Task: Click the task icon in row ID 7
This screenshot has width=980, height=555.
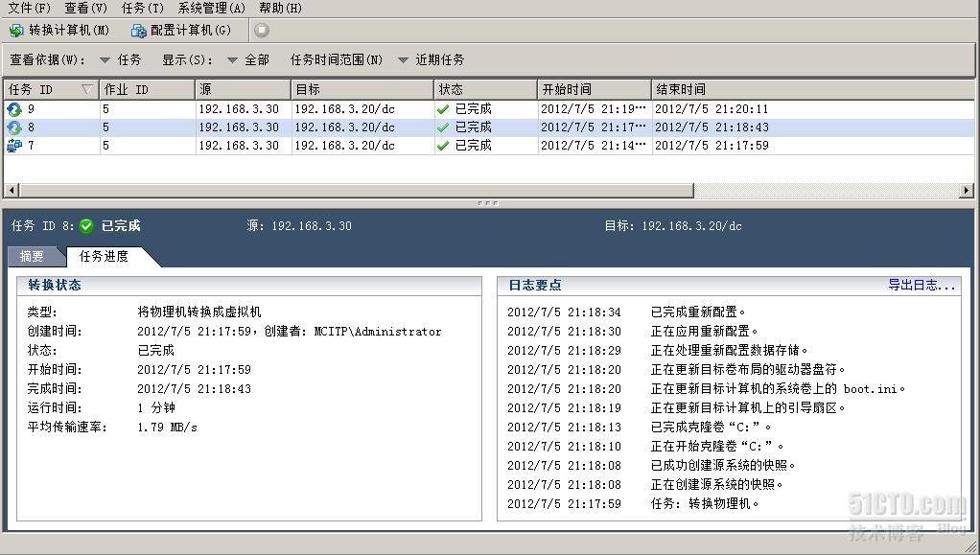Action: [x=13, y=146]
